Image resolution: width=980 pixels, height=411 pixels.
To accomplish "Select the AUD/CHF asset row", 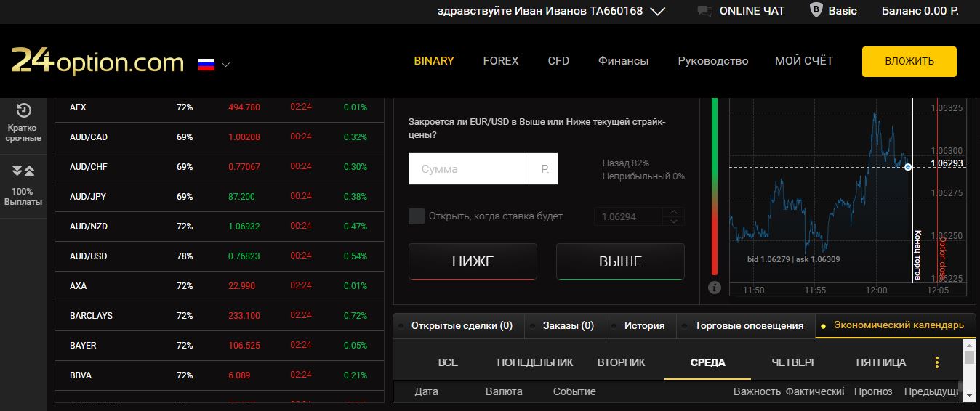I will tap(219, 166).
